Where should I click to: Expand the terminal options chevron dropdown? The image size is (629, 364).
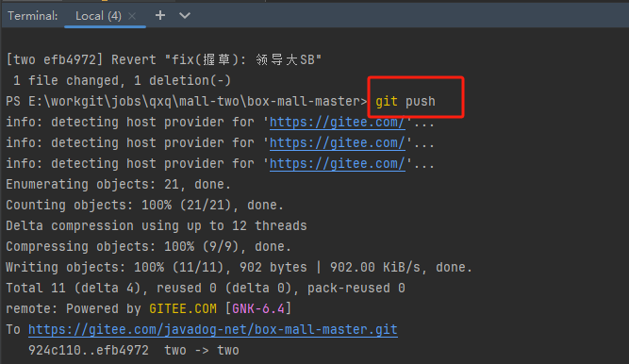click(185, 16)
